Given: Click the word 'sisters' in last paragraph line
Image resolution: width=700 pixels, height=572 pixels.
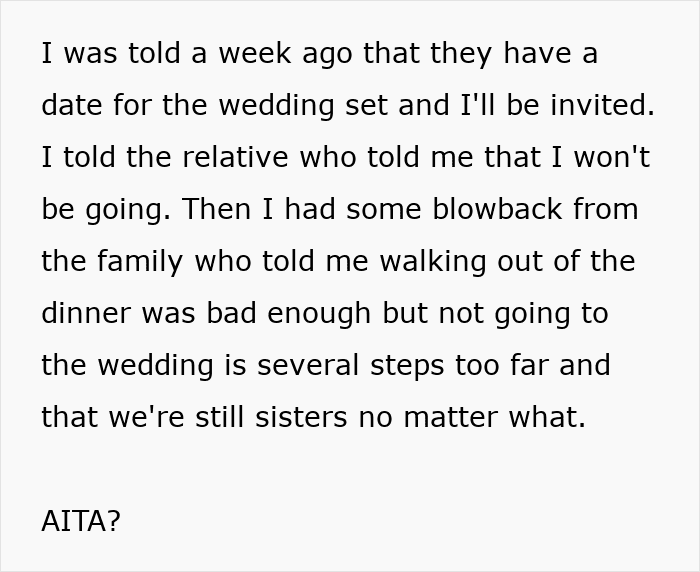Looking at the screenshot, I should [301, 417].
